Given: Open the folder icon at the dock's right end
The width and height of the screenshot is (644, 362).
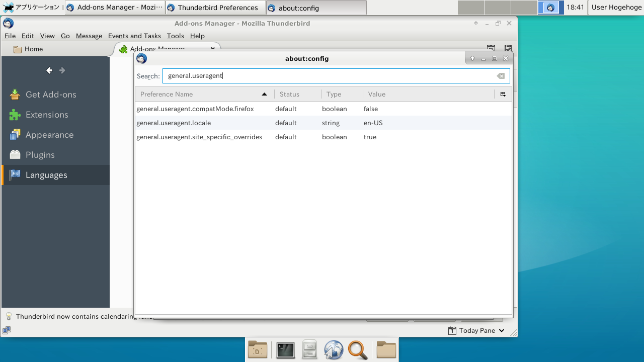Looking at the screenshot, I should (386, 350).
